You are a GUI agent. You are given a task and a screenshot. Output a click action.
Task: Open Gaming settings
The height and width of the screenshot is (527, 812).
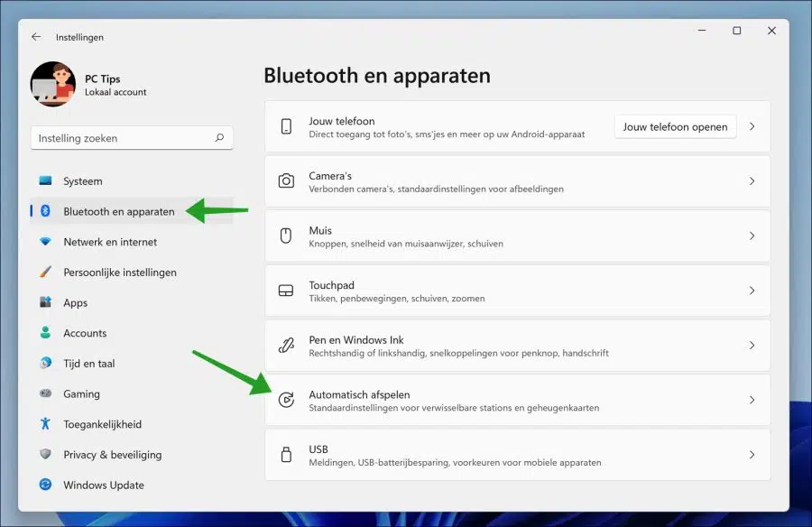pyautogui.click(x=132, y=393)
